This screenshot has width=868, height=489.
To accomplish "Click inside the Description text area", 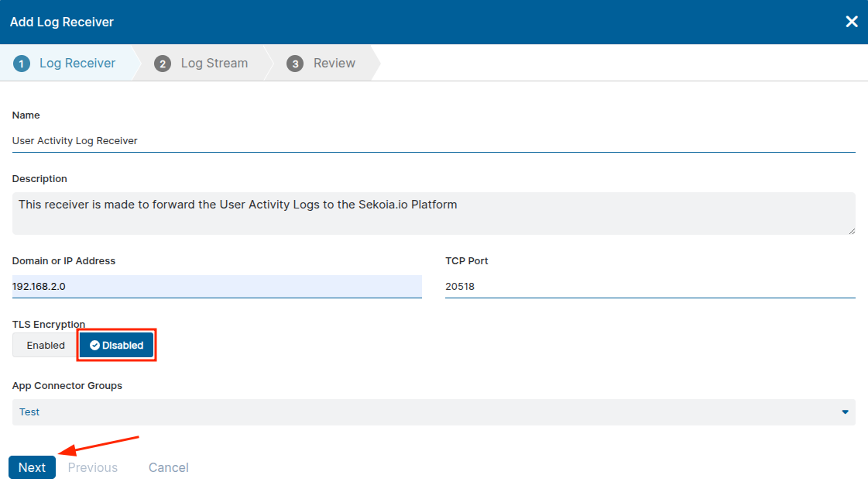I will 434,213.
